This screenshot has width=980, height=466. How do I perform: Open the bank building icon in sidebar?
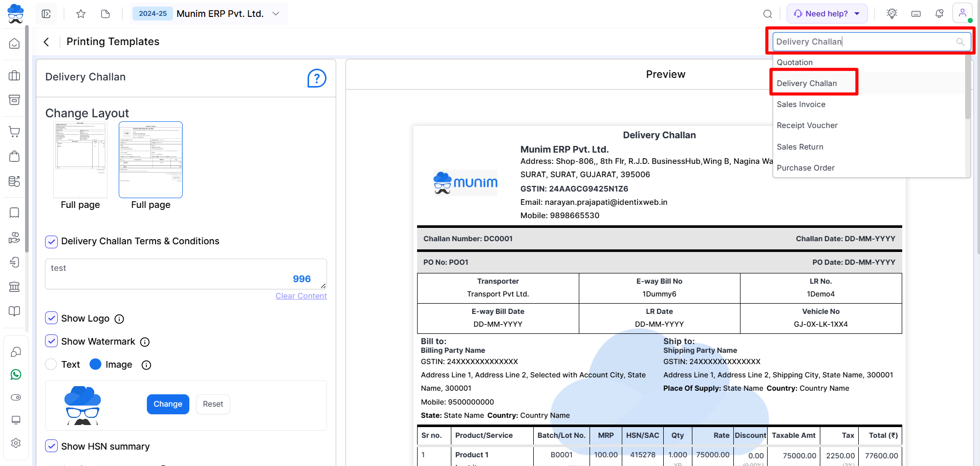[14, 286]
